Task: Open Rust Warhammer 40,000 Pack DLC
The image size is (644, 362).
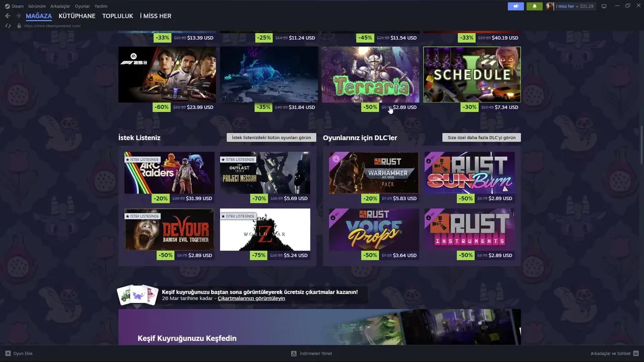Action: [x=374, y=173]
